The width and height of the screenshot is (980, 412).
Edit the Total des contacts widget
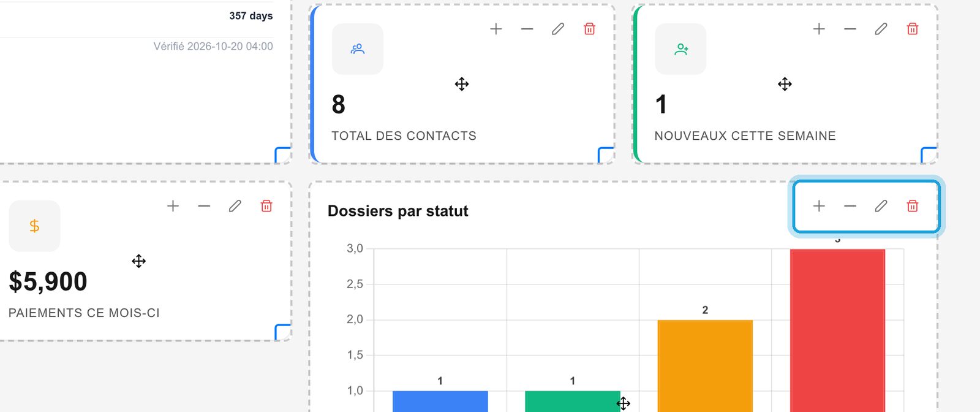point(558,29)
